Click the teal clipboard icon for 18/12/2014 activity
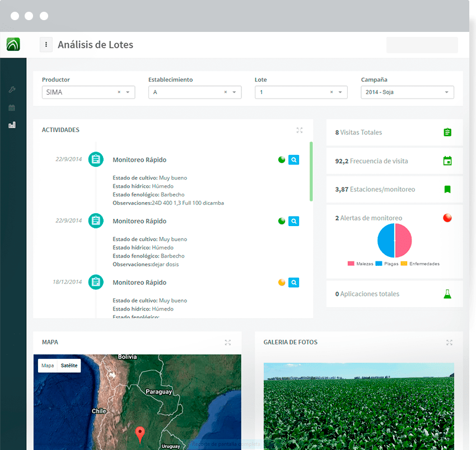The height and width of the screenshot is (450, 476). [96, 282]
